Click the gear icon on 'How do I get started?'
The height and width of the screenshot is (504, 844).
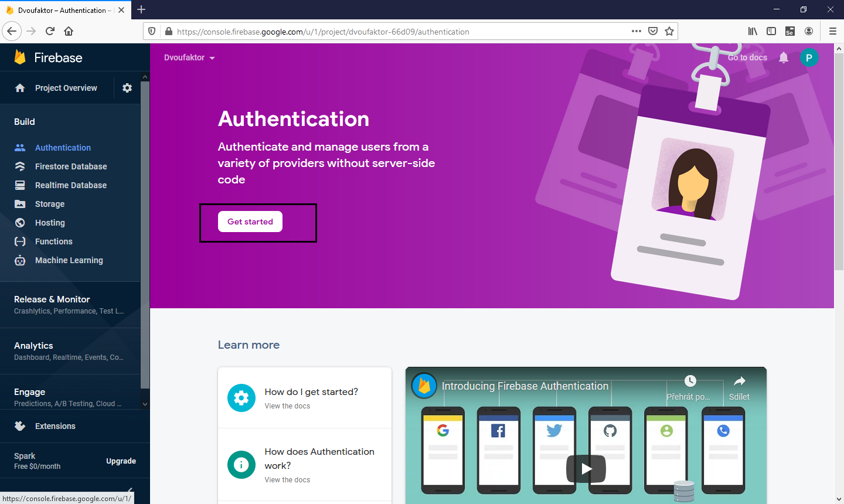pos(241,398)
